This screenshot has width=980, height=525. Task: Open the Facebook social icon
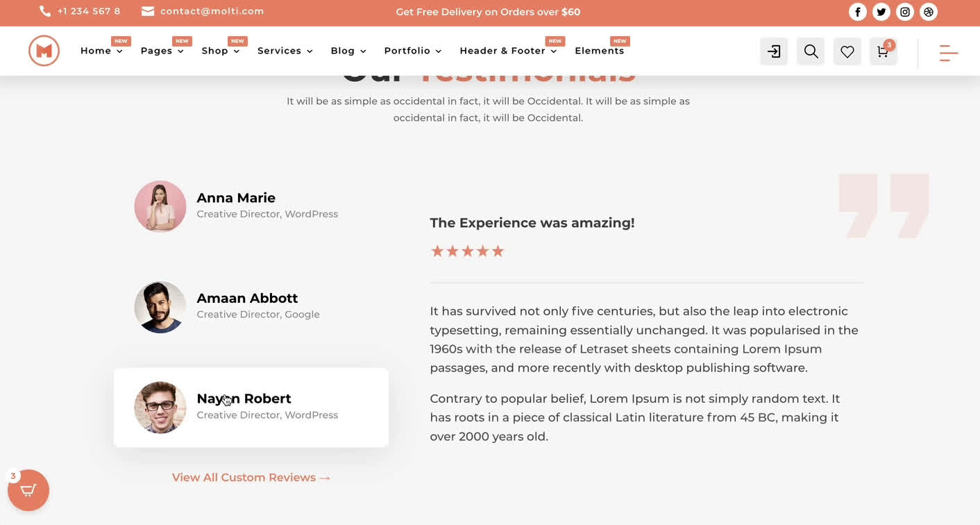tap(858, 12)
